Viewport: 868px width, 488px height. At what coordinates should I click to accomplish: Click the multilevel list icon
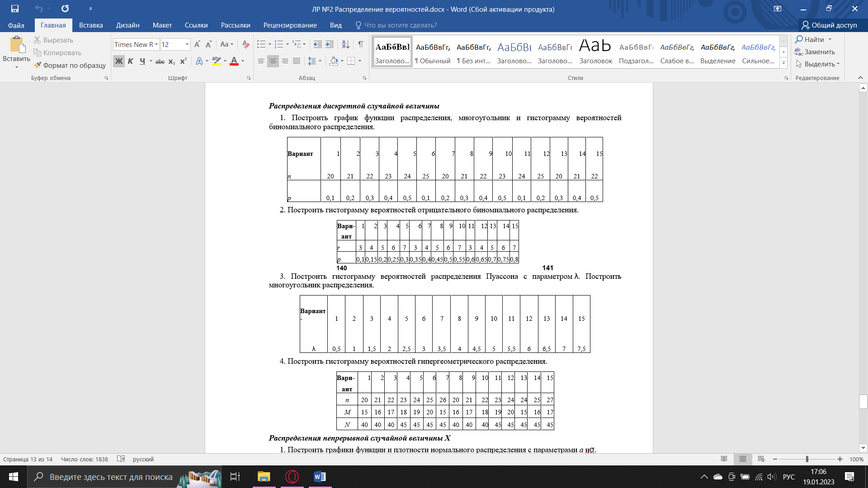click(x=297, y=44)
